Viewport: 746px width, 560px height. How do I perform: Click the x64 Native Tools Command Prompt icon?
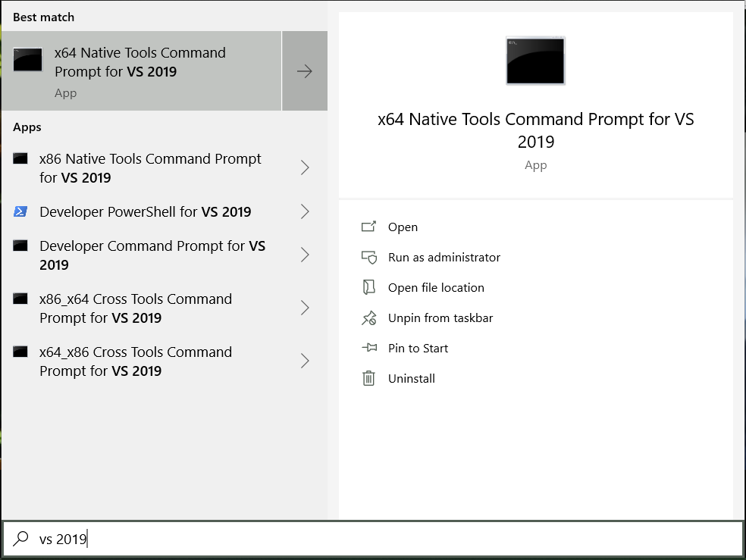27,59
